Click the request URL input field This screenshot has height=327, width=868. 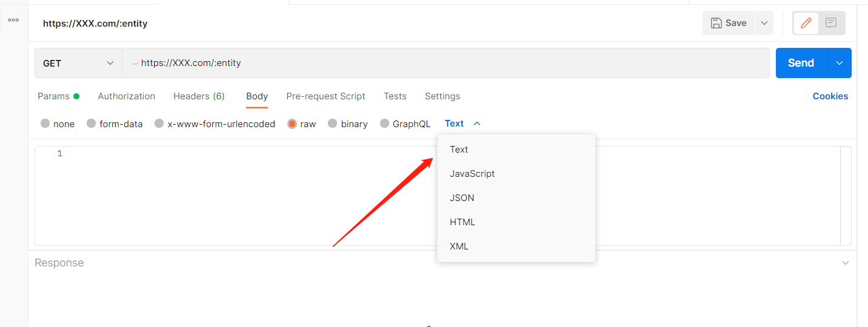(x=446, y=63)
